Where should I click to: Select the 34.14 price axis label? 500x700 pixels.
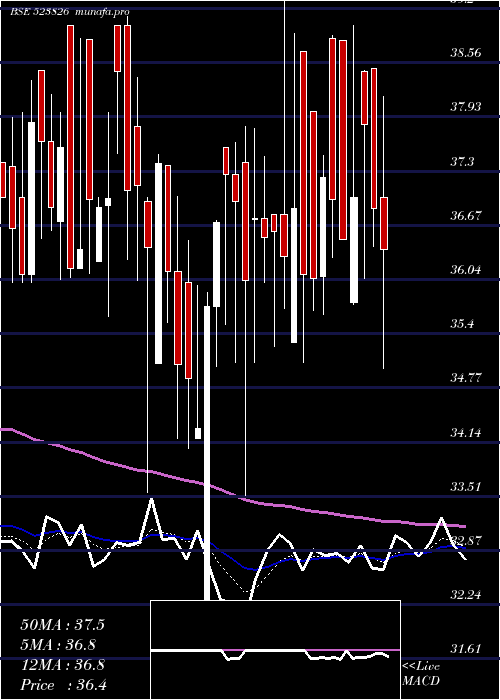pos(466,433)
